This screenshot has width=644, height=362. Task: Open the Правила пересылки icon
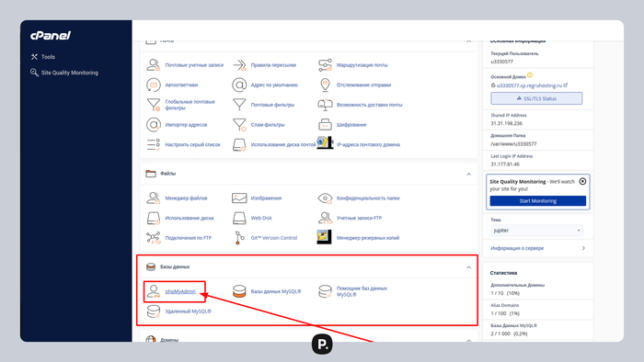[239, 65]
